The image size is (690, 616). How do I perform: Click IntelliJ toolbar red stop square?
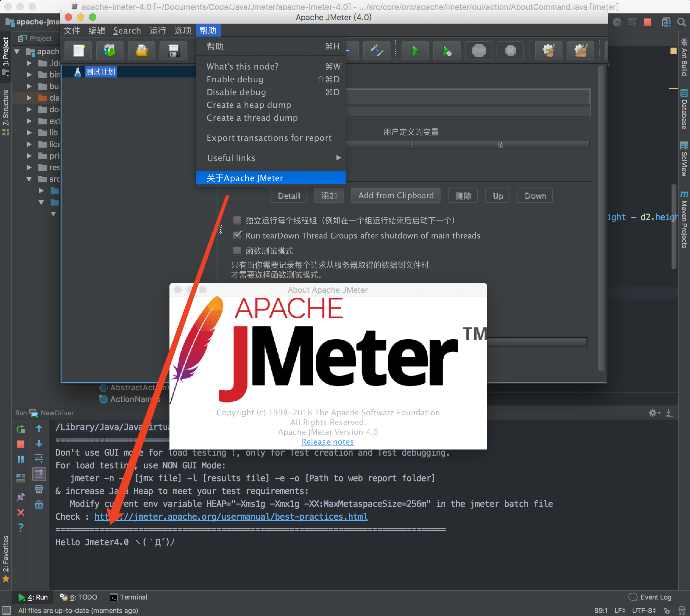coord(647,22)
